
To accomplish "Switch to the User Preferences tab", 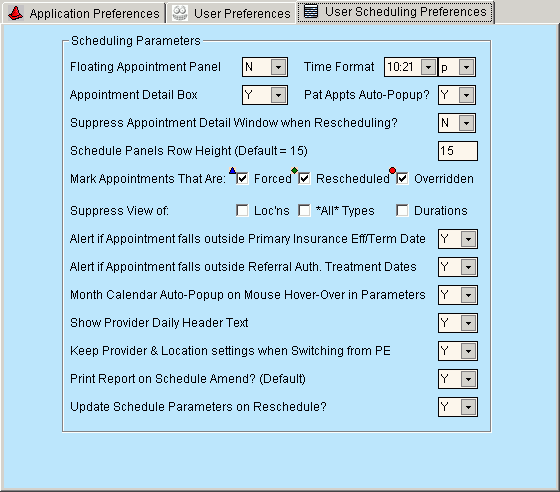I will [x=231, y=13].
